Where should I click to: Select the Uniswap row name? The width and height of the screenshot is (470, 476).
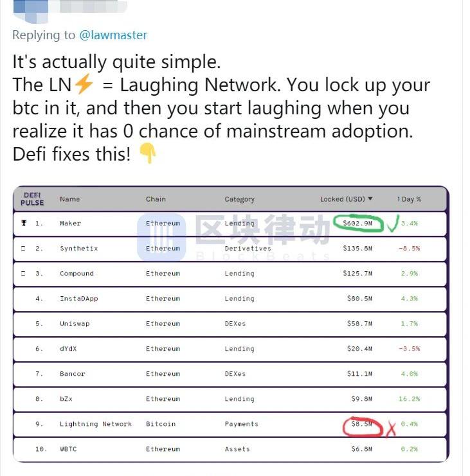(x=75, y=324)
